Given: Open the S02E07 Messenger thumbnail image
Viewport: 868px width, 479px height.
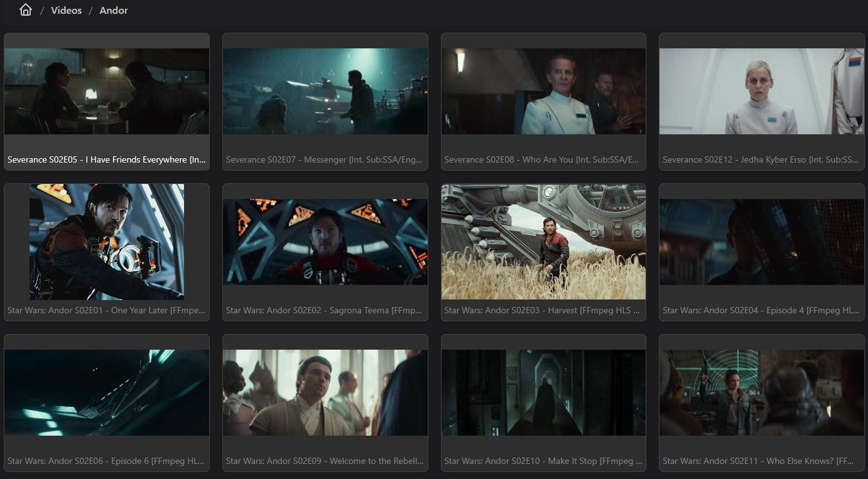Looking at the screenshot, I should point(325,92).
